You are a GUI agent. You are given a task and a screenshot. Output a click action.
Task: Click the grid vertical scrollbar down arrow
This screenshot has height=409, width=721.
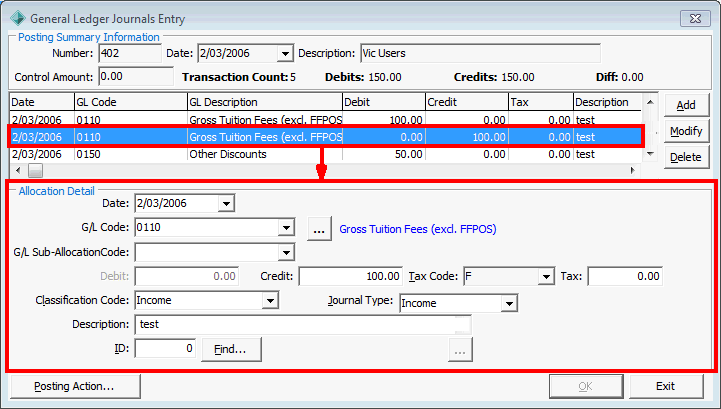pos(650,154)
